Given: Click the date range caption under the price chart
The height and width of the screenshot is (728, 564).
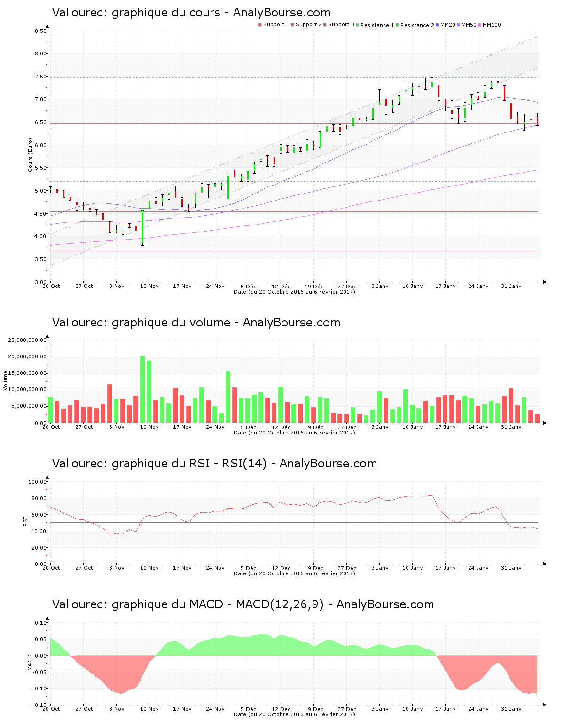Looking at the screenshot, I should coord(294,292).
